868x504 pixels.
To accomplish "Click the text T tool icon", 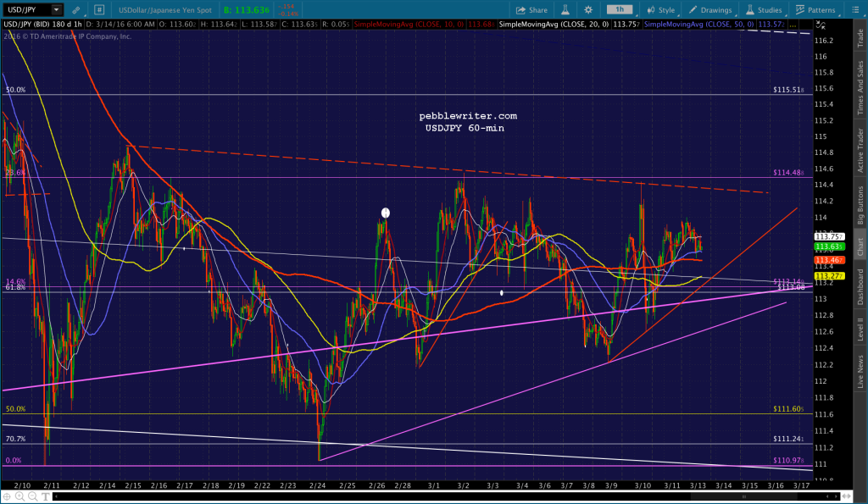I will (x=46, y=497).
